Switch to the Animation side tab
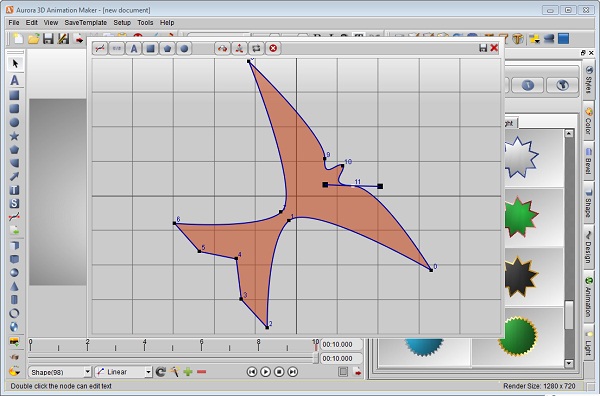This screenshot has width=600, height=396. [589, 298]
